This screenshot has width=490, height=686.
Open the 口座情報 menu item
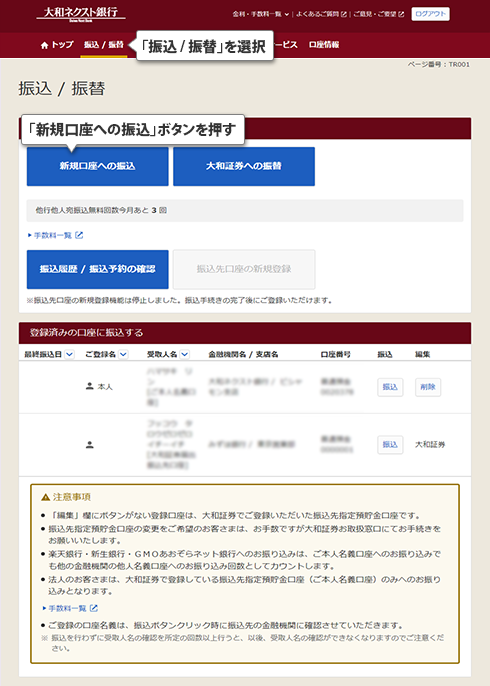tap(324, 45)
